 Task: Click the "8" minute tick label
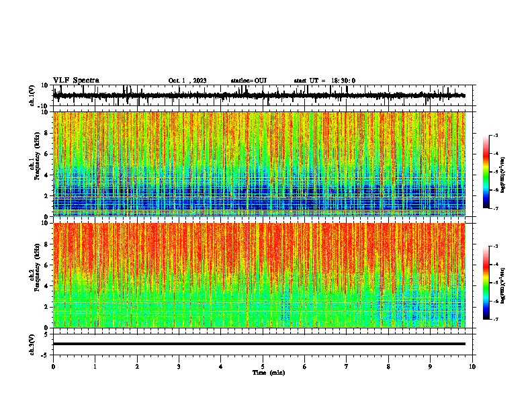(388, 367)
